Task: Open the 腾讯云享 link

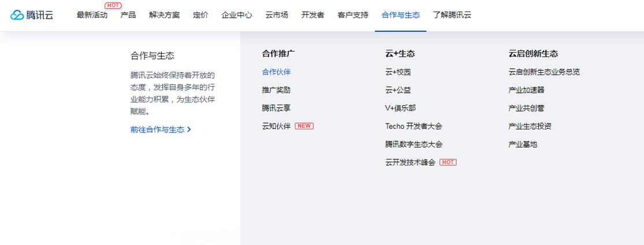Action: click(277, 108)
